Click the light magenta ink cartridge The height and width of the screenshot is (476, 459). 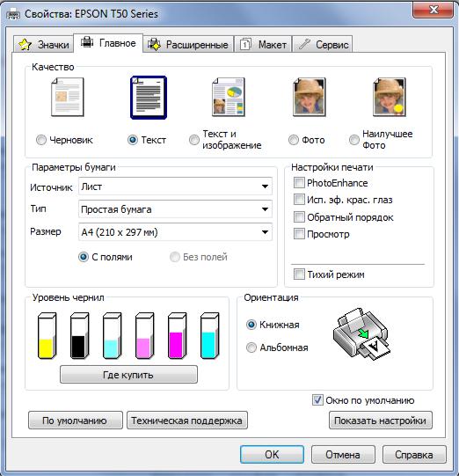point(144,336)
